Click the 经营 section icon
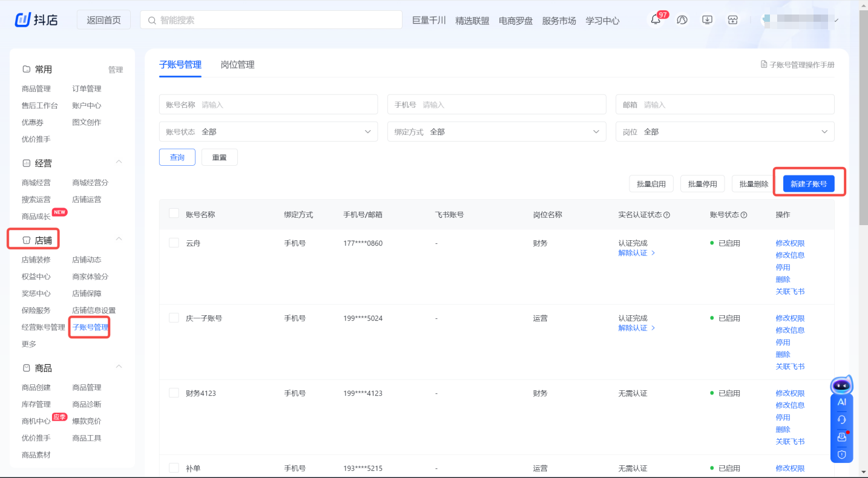 point(26,163)
